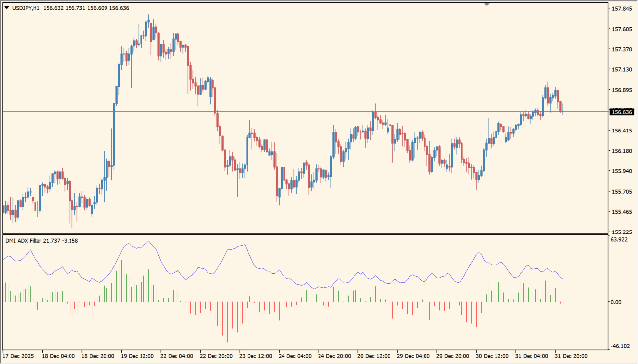The height and width of the screenshot is (364, 638).
Task: Click the single green candle near 17 Dec
Action: [37, 208]
